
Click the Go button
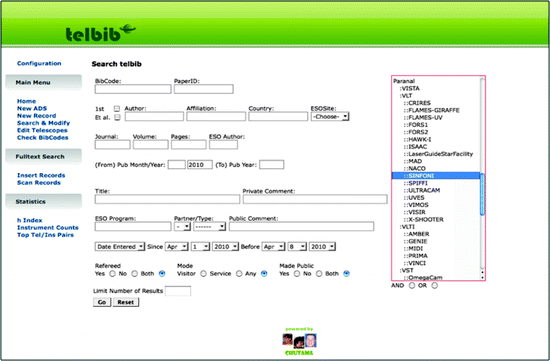click(x=102, y=302)
